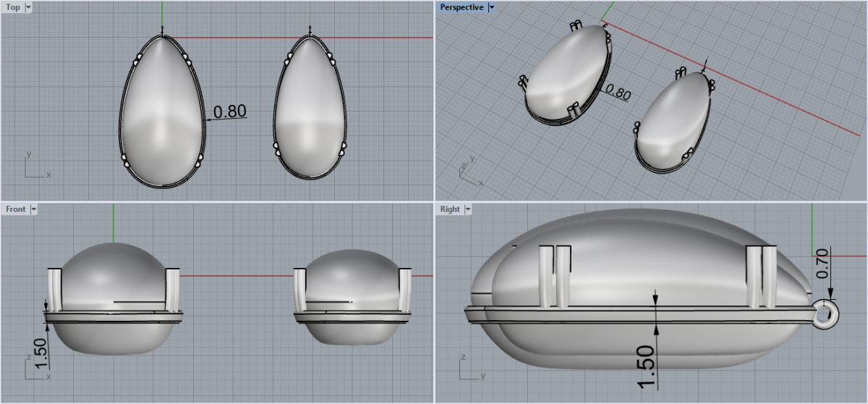Image resolution: width=868 pixels, height=404 pixels.
Task: Expand the Front viewport dropdown arrow
Action: tap(33, 209)
